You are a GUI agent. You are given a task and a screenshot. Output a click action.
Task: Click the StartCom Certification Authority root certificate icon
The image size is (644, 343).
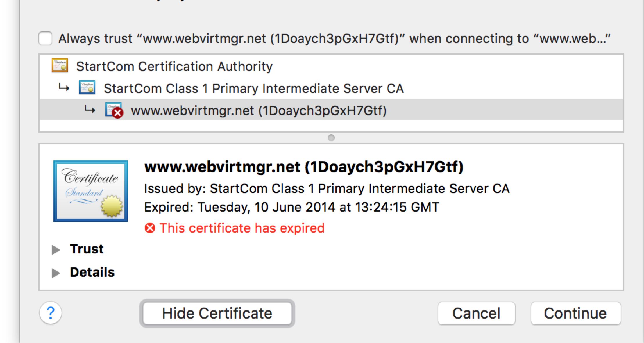pos(60,65)
